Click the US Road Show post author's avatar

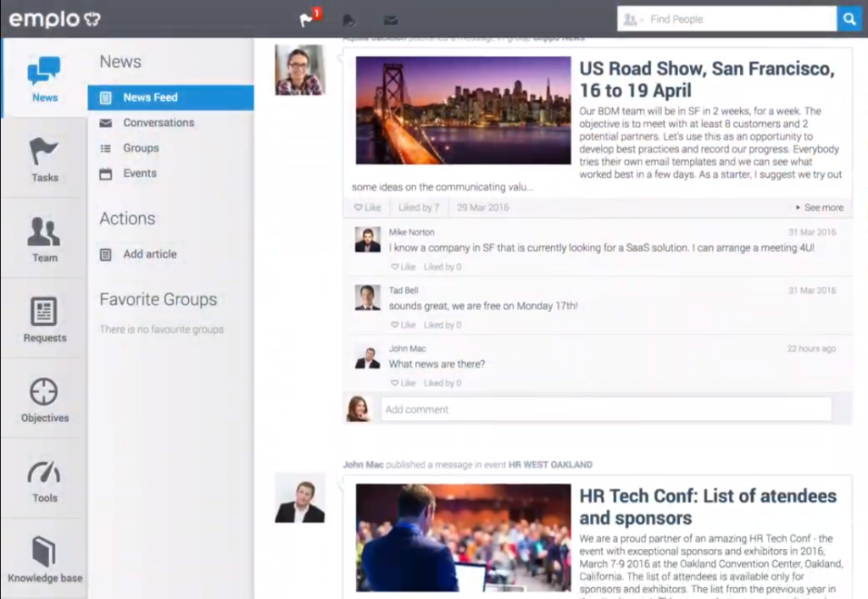point(299,69)
